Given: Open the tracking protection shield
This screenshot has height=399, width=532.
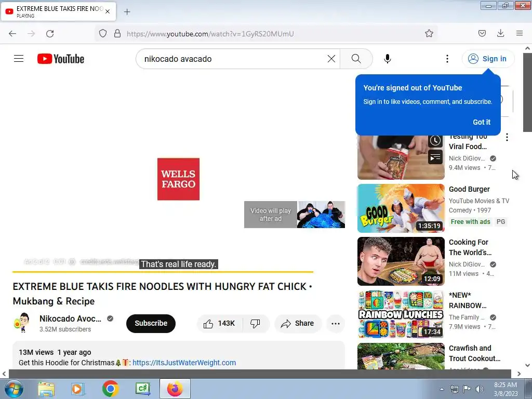Looking at the screenshot, I should click(103, 33).
